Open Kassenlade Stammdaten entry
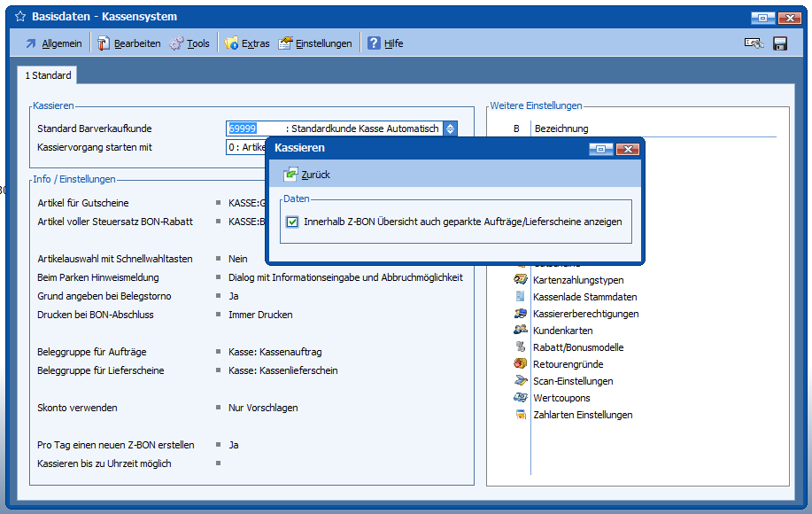Screen dimensions: 812x514 [x=584, y=297]
